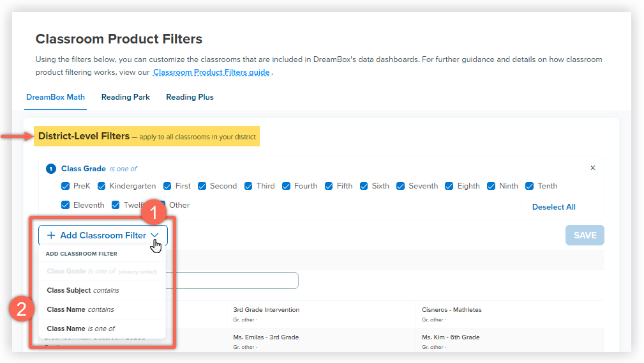Toggle the First grade checkbox

pos(167,186)
